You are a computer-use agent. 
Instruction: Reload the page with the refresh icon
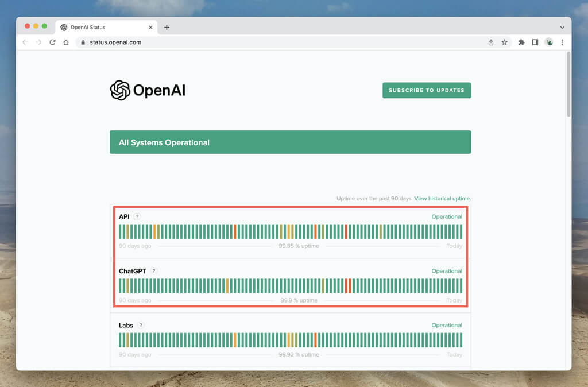pyautogui.click(x=52, y=42)
